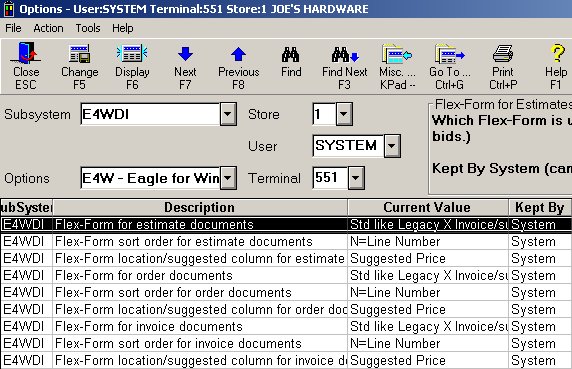Open the Display F6 toolbar icon

pos(132,54)
